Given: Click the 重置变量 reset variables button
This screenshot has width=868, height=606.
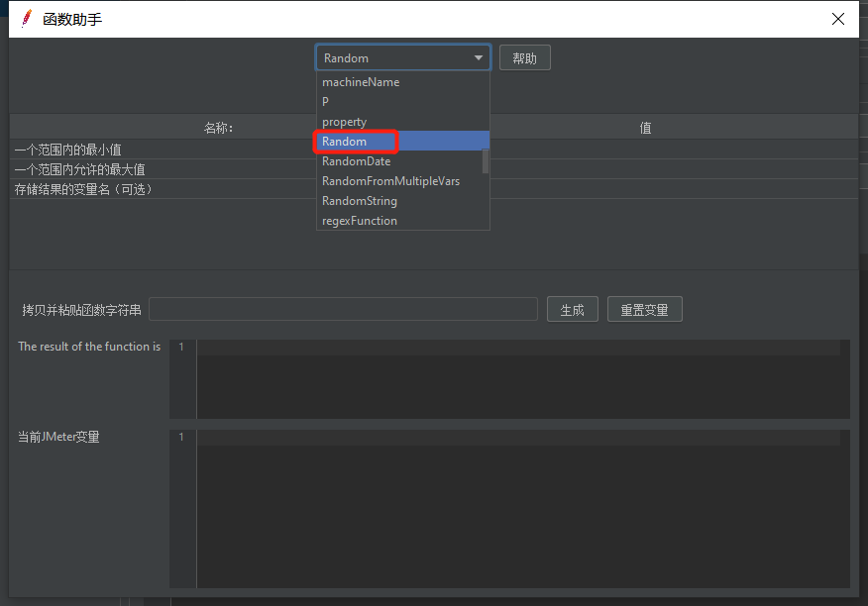Looking at the screenshot, I should [645, 309].
